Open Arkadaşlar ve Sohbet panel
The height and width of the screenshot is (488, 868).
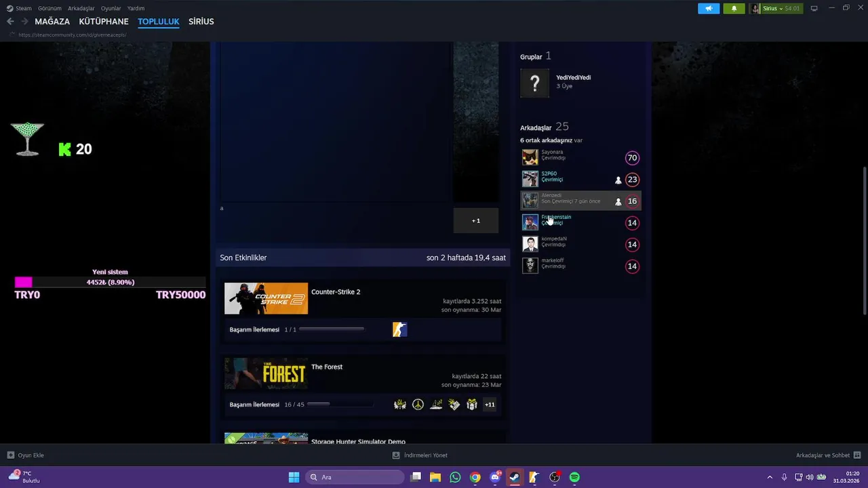click(829, 455)
